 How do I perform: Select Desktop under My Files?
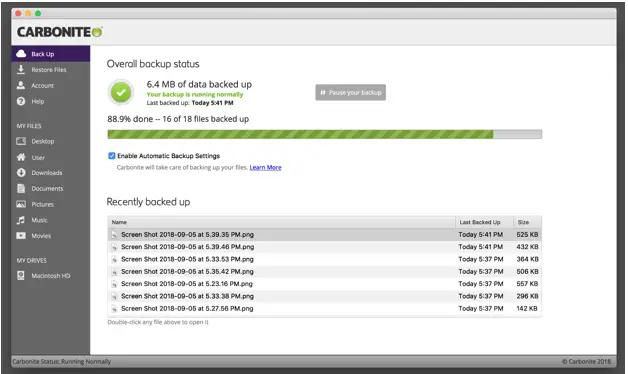(x=42, y=141)
